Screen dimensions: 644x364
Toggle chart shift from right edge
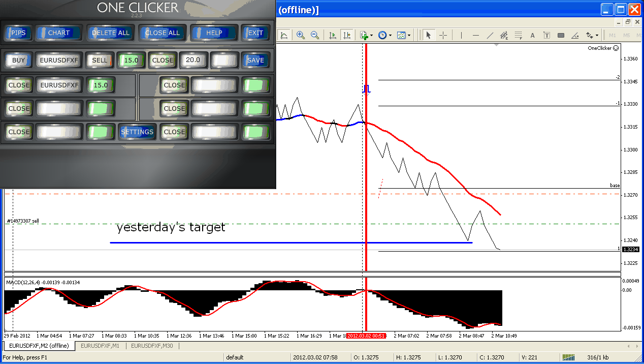click(347, 35)
